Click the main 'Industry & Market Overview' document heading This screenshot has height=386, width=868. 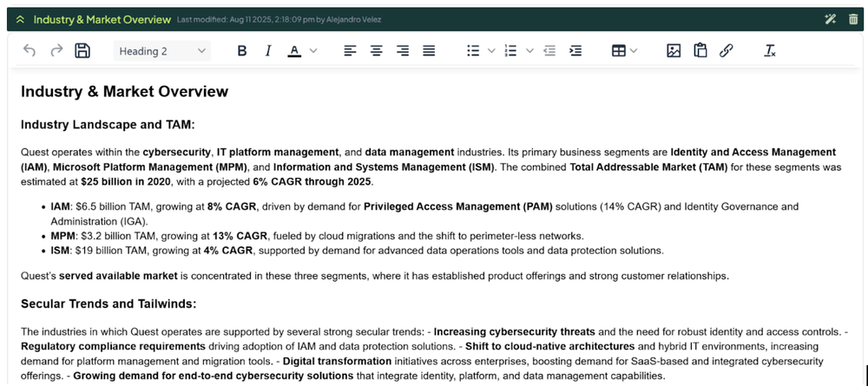click(x=124, y=91)
